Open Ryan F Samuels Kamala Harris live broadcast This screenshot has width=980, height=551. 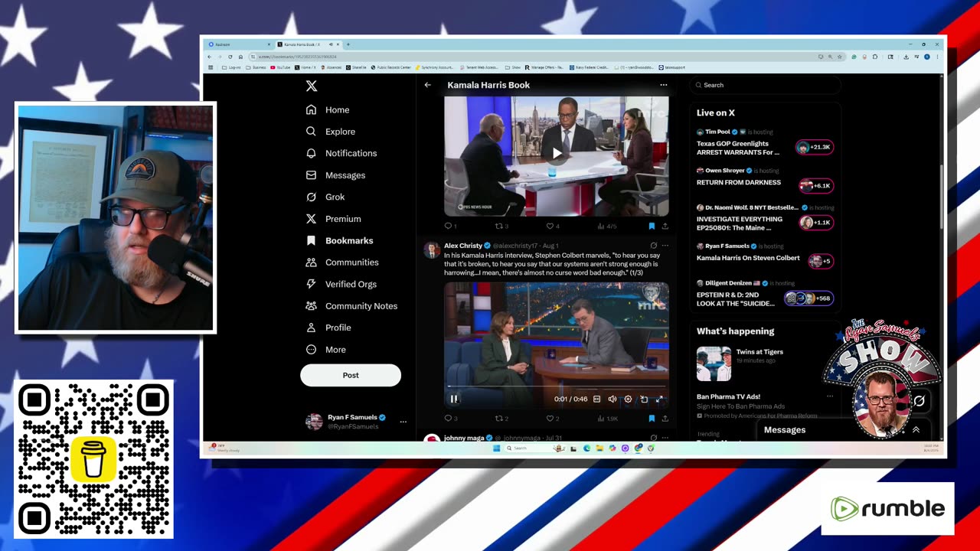(x=764, y=253)
